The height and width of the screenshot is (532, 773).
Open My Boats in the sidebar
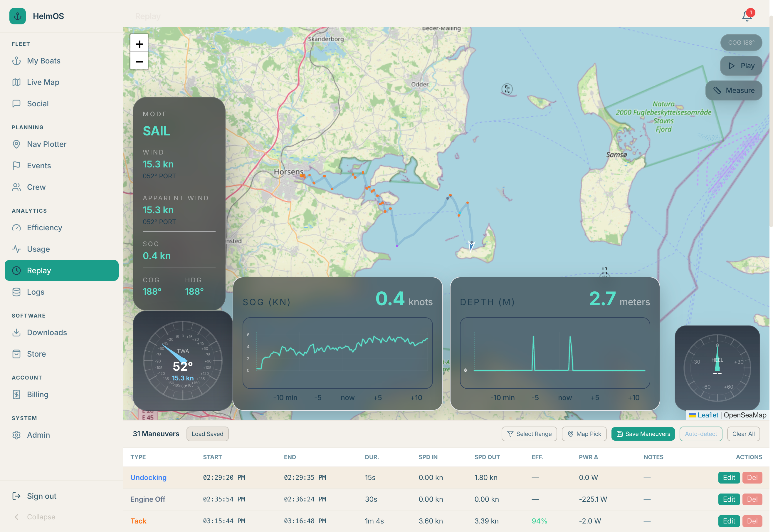62,61
